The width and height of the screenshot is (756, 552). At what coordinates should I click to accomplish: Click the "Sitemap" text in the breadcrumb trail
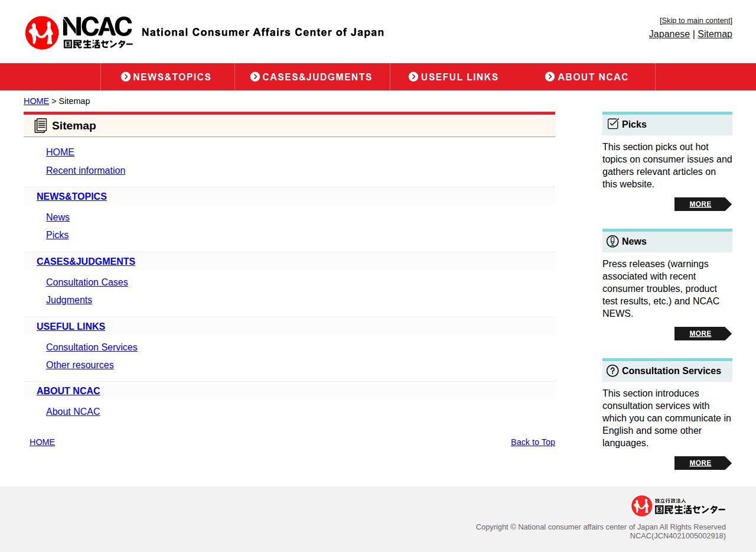74,101
